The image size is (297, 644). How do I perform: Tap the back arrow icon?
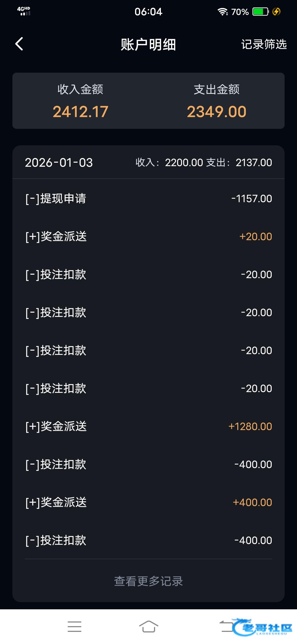click(19, 44)
